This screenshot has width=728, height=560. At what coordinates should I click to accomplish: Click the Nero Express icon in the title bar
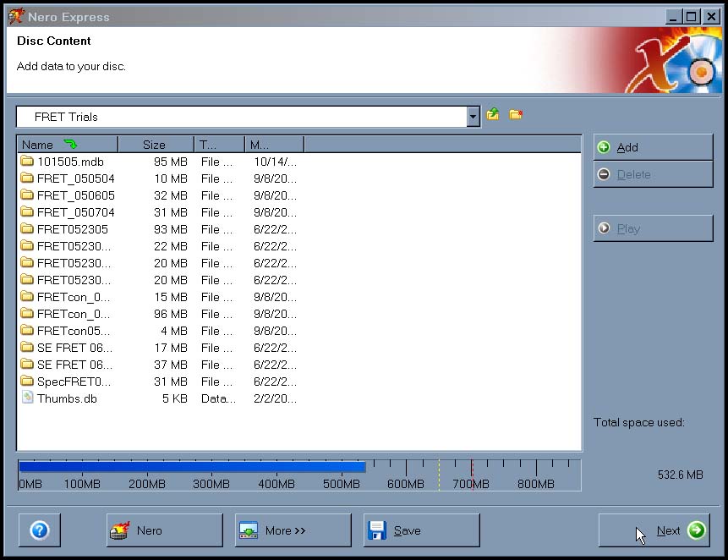[15, 16]
